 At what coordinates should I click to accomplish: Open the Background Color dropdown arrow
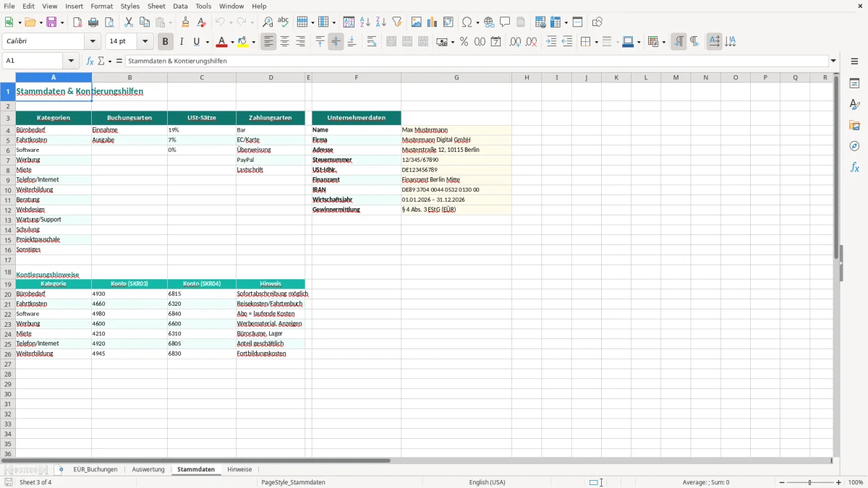253,42
